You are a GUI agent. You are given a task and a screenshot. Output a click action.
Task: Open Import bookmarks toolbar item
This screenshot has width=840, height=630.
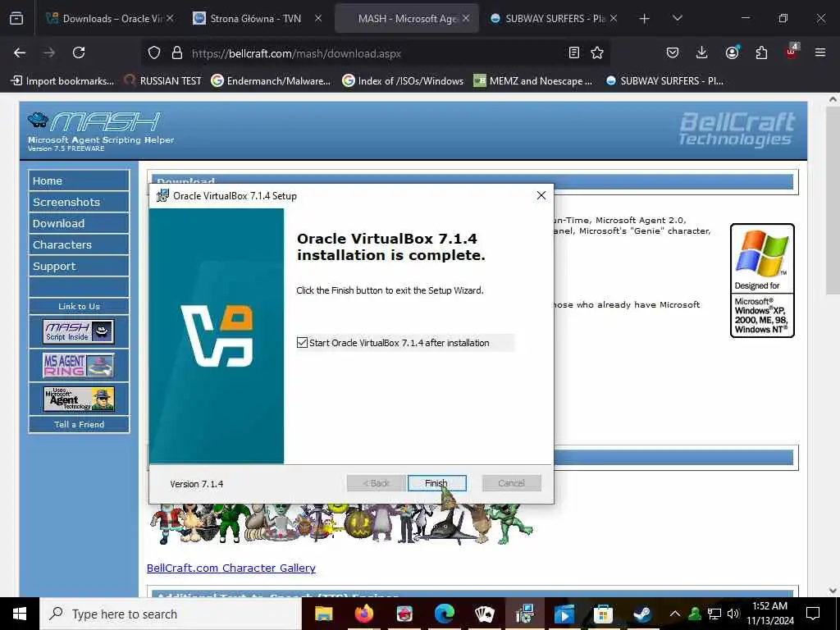pyautogui.click(x=62, y=81)
